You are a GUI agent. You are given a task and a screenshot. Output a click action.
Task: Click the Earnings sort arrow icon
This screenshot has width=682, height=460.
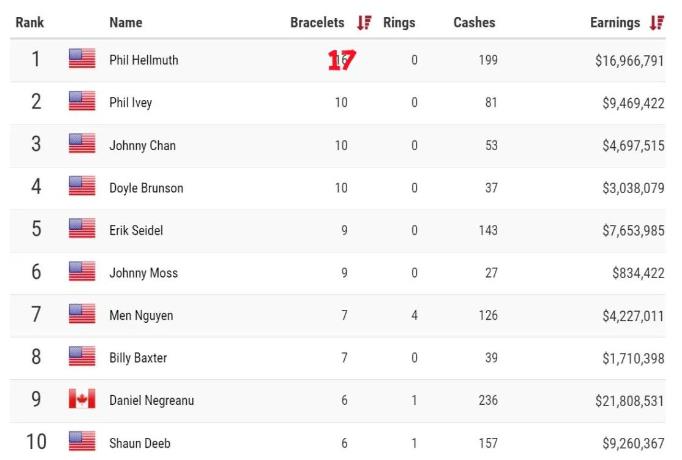tap(657, 23)
